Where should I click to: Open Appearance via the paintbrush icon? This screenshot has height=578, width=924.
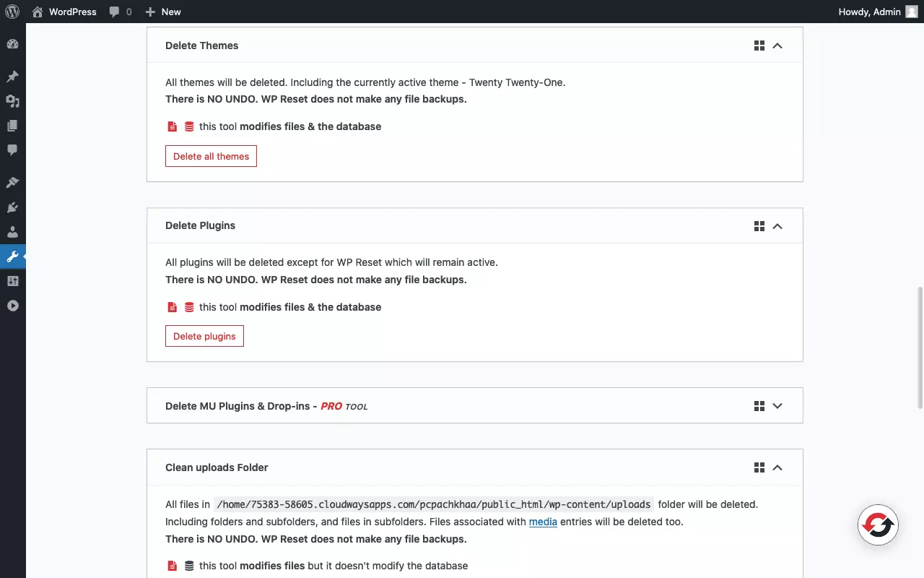pyautogui.click(x=12, y=183)
